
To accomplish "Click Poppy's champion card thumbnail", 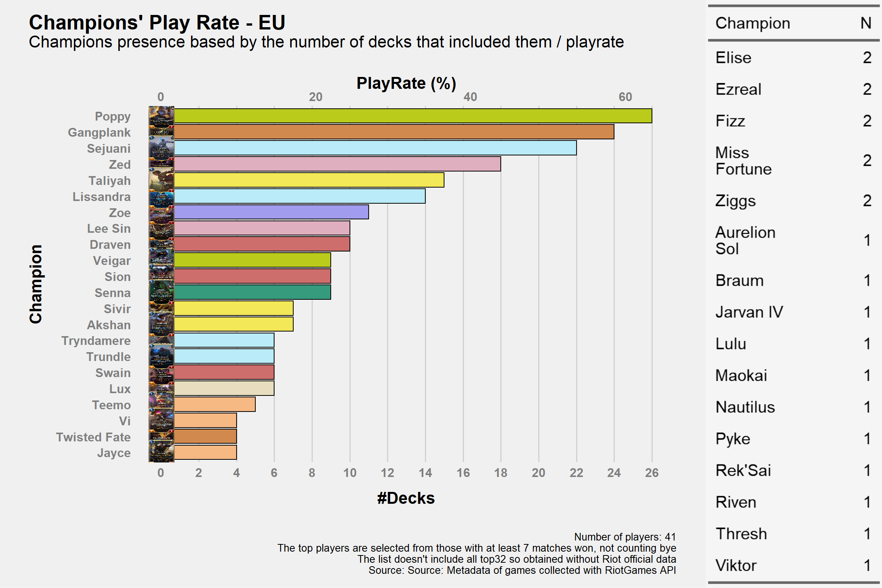I will [162, 116].
